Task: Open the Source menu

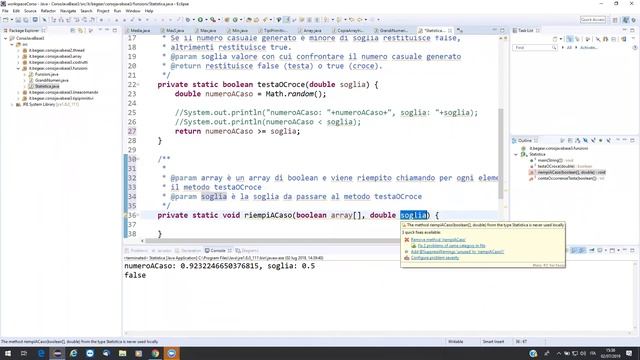Action: 30,11
